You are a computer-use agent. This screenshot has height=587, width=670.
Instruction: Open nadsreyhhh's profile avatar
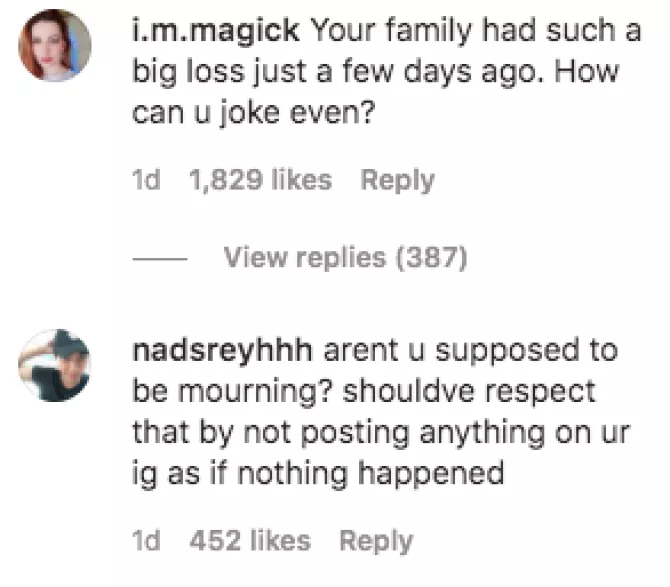pos(55,365)
